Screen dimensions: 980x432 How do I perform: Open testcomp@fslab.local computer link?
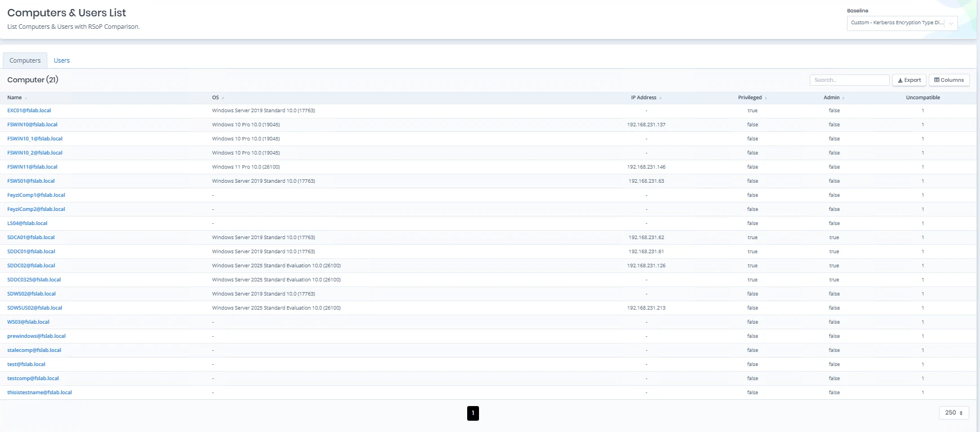33,378
